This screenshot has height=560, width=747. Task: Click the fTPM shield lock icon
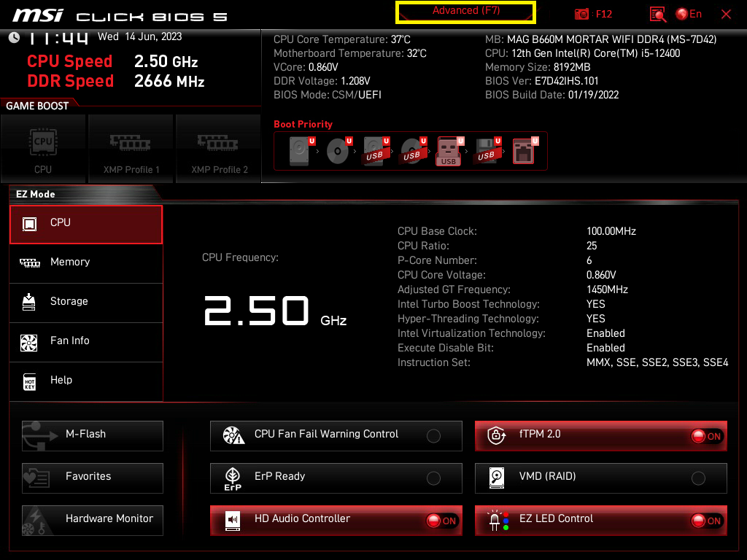coord(496,435)
